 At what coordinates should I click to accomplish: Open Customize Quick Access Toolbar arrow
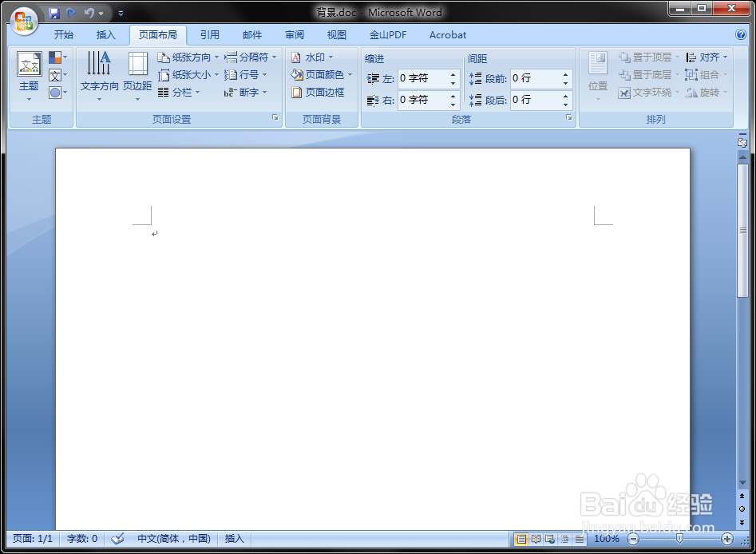(x=121, y=14)
